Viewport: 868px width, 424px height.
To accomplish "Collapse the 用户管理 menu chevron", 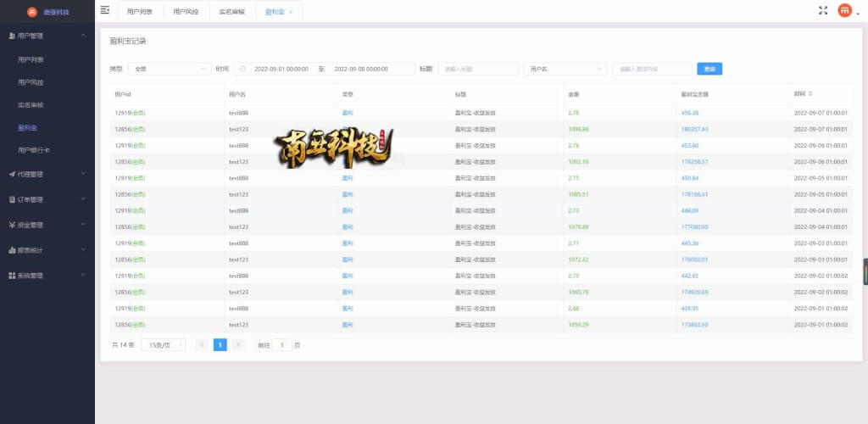I will click(83, 36).
